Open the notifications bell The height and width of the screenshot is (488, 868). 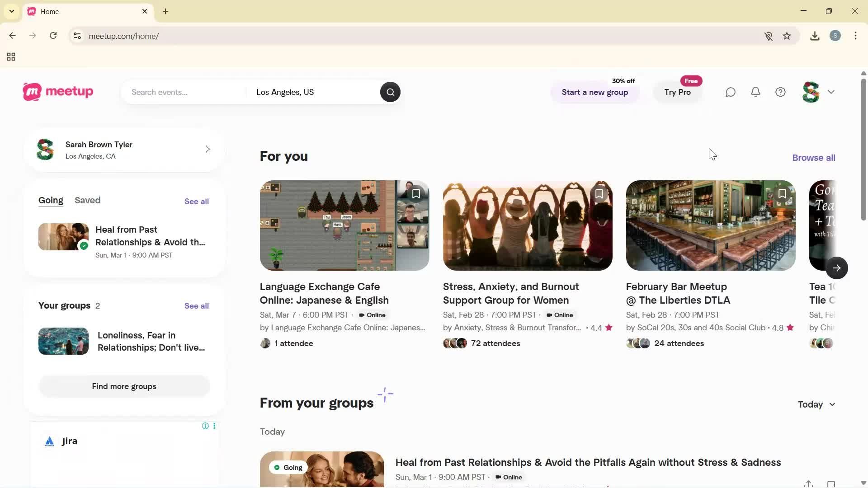[755, 92]
